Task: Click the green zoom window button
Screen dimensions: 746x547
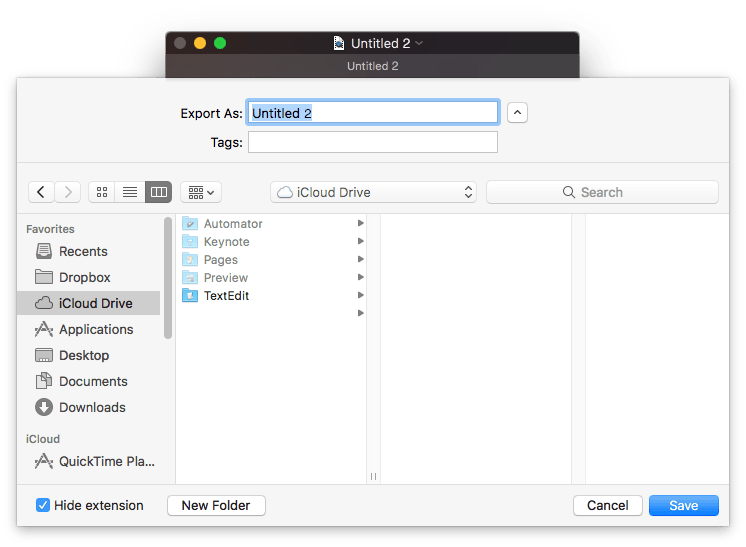Action: point(220,43)
